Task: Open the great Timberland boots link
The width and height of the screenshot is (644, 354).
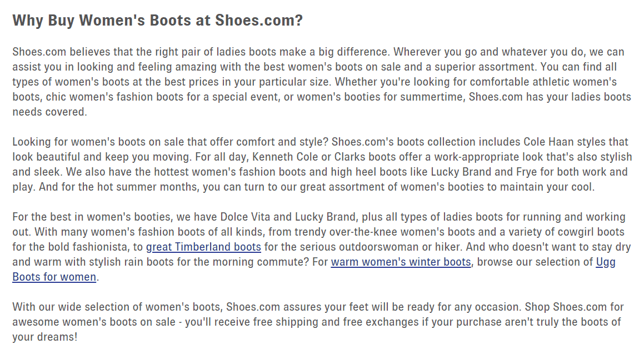Action: coord(203,247)
